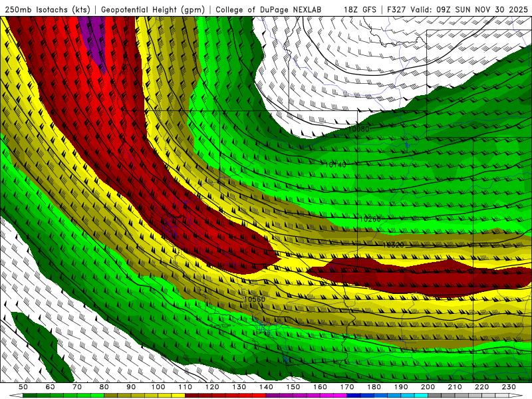Click the 'Geopotential Height (gpm)' header label
Image resolution: width=532 pixels, height=399 pixels.
coord(153,9)
